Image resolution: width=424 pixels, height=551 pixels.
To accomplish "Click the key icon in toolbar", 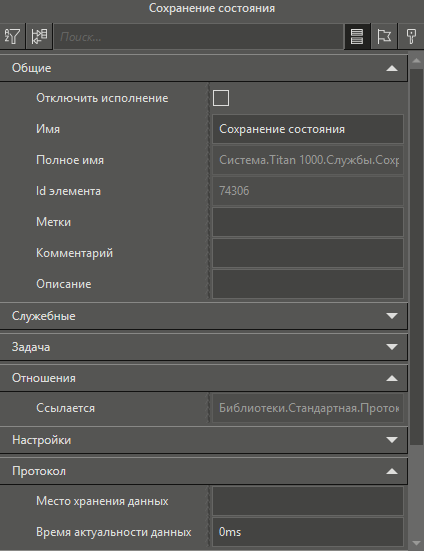I will click(411, 36).
